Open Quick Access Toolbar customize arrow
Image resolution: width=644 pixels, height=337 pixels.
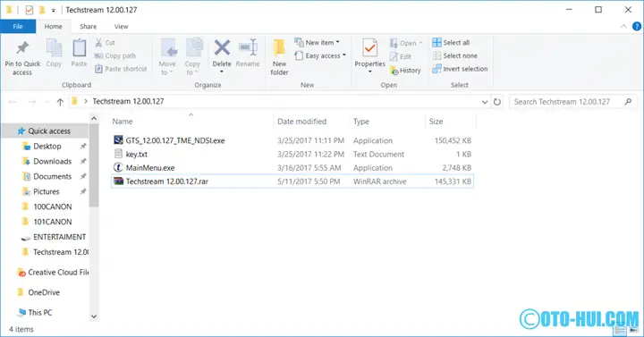point(53,10)
